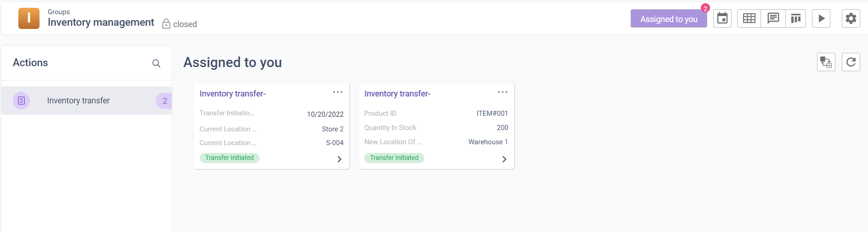Click the play run button
The width and height of the screenshot is (868, 232).
821,18
